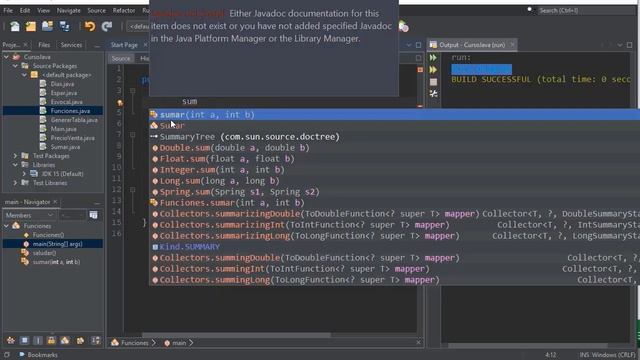Open the File menu
The image size is (640, 360).
coord(8,11)
